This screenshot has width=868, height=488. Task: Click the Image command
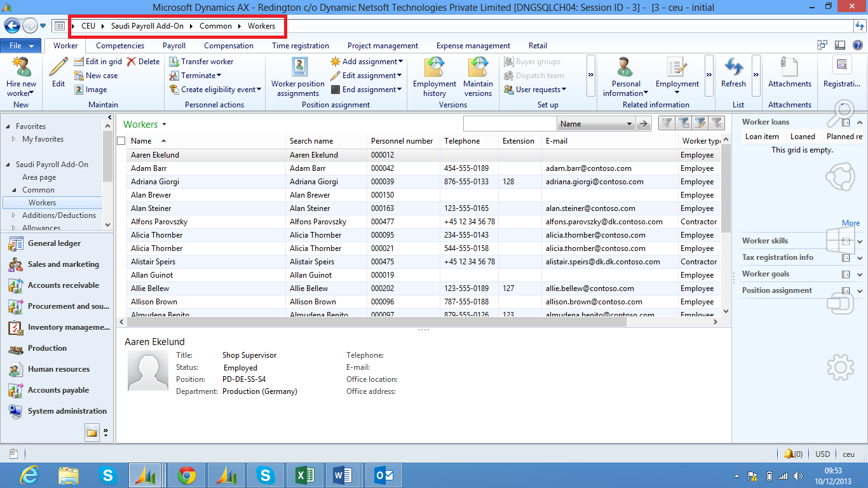(x=90, y=90)
